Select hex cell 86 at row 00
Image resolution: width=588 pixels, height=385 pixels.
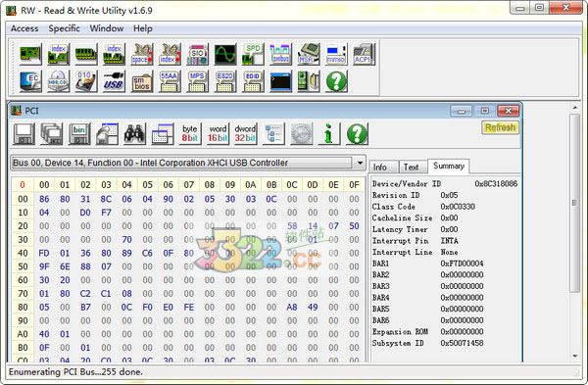tap(44, 199)
